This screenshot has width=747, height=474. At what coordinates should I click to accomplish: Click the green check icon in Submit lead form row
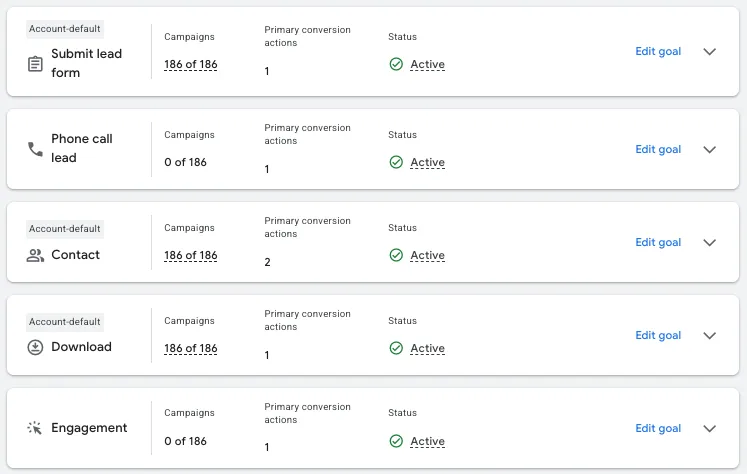pyautogui.click(x=396, y=64)
